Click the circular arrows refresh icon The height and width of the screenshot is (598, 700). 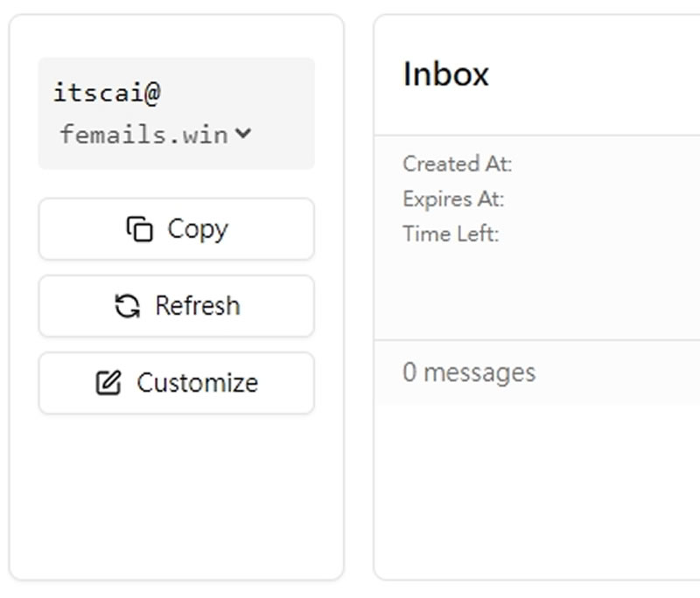[128, 306]
